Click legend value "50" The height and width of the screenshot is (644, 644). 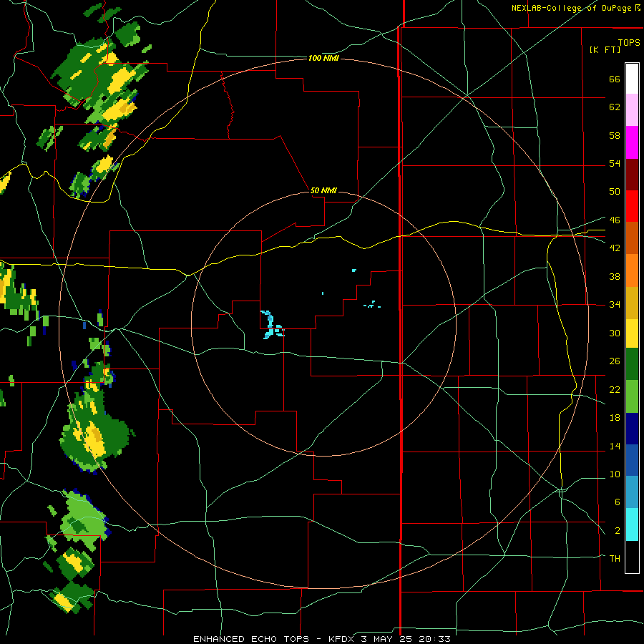[615, 191]
